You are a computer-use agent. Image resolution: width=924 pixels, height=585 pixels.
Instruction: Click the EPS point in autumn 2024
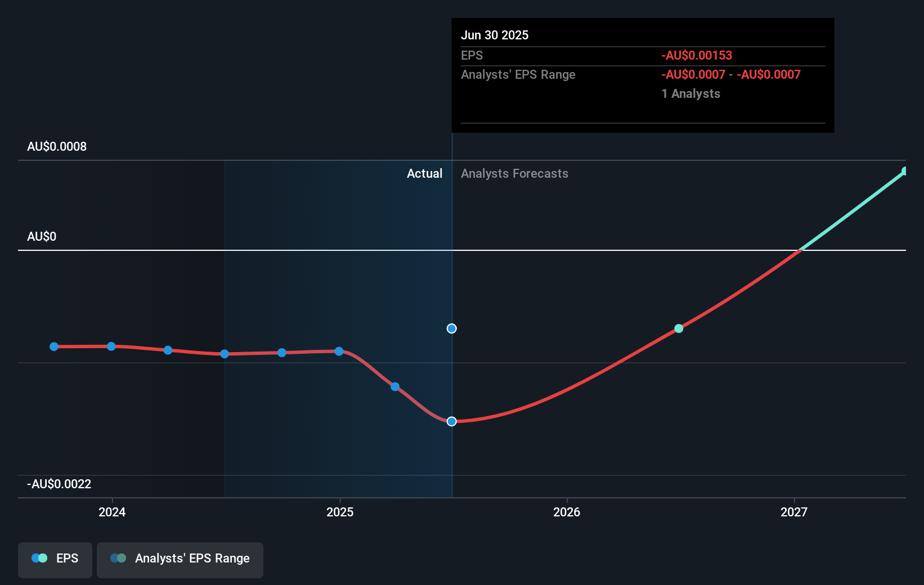pyautogui.click(x=282, y=353)
